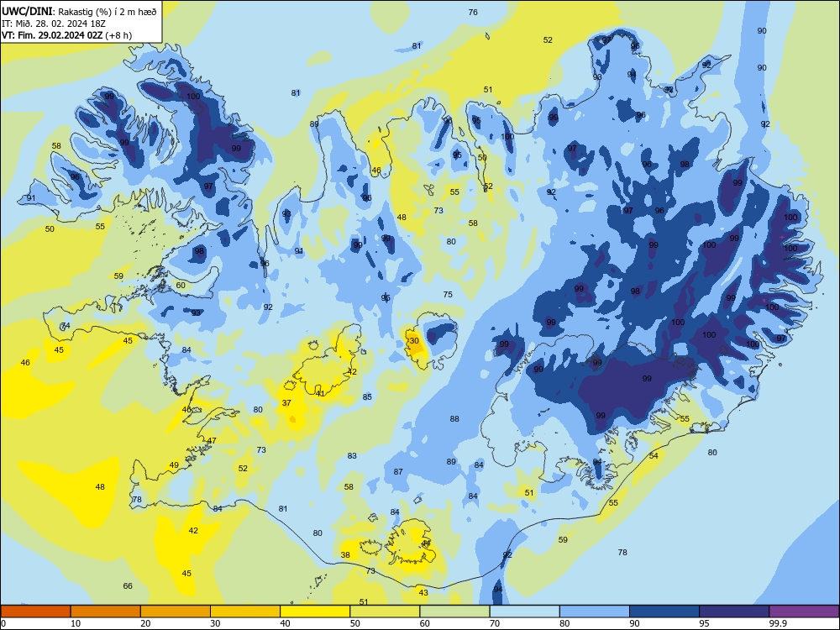Image resolution: width=840 pixels, height=630 pixels.
Task: Click the value 30 on the orange spot
Action: [414, 341]
